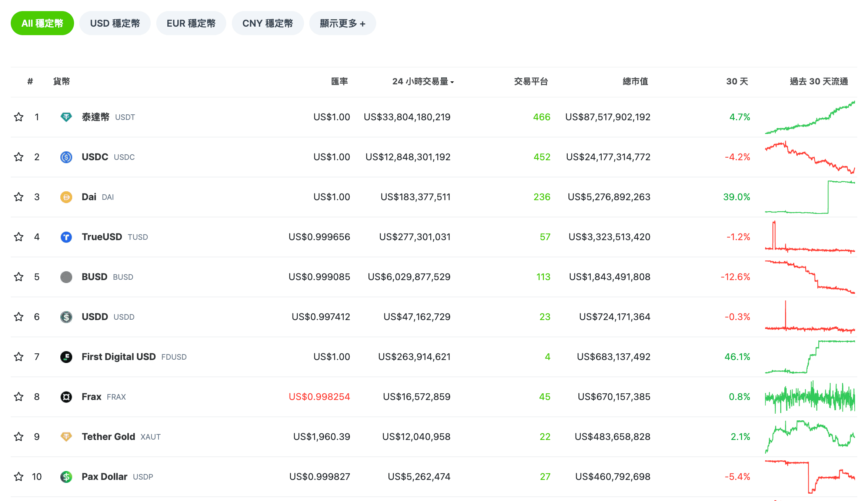Click Tether Gold's price US$1,960.39

coord(321,437)
